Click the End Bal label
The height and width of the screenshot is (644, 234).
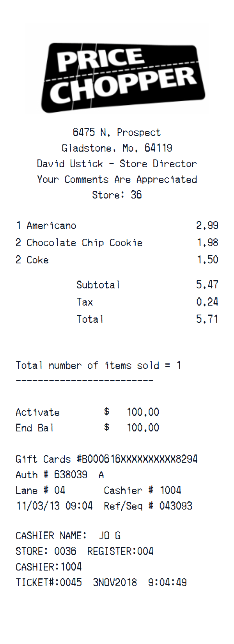[34, 428]
